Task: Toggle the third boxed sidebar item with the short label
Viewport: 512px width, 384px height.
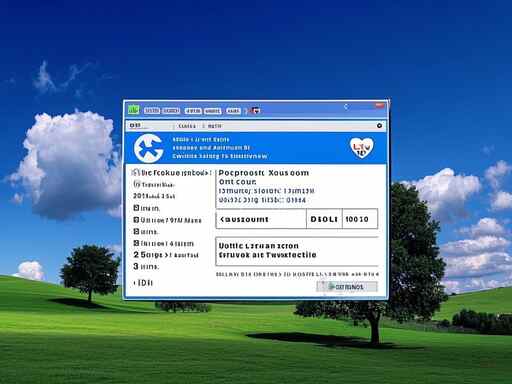Action: [x=136, y=231]
